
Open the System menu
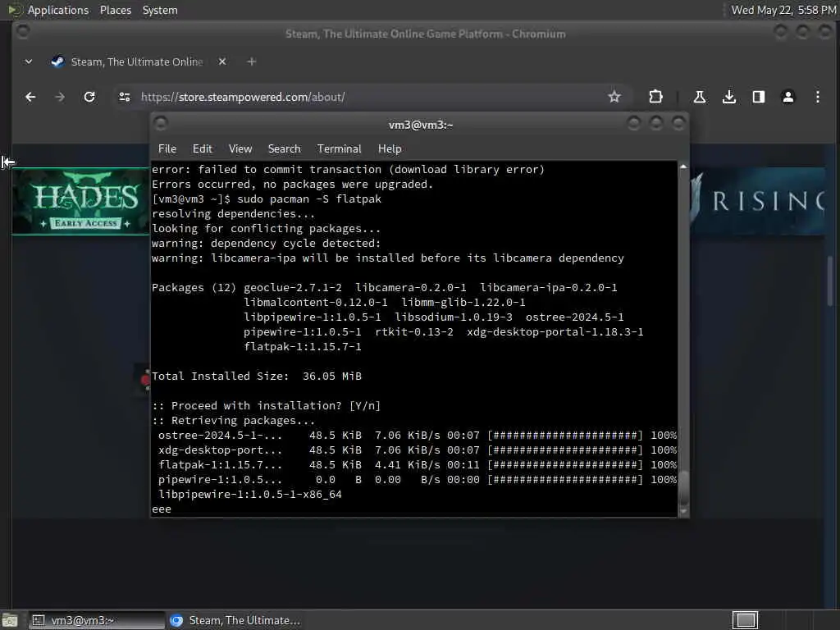(x=160, y=10)
